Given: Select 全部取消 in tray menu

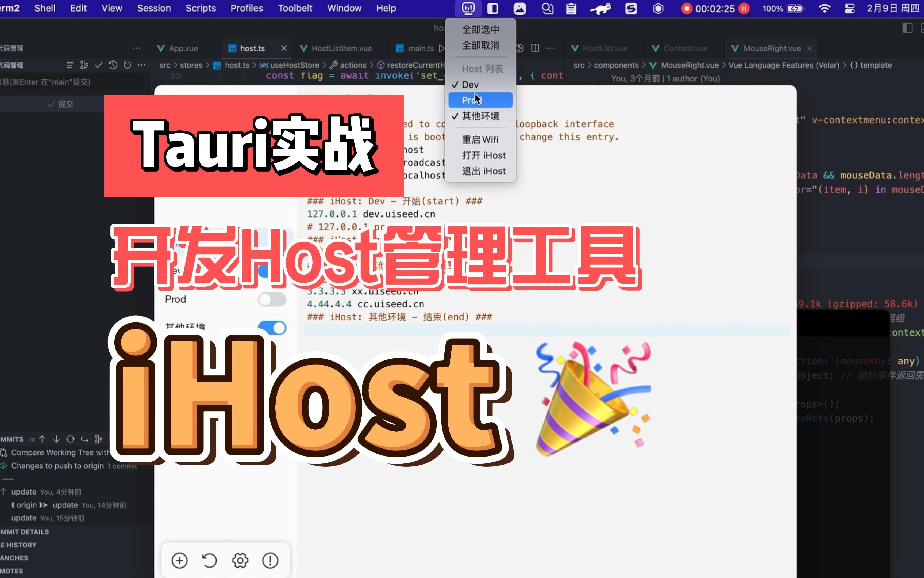Looking at the screenshot, I should pyautogui.click(x=480, y=45).
